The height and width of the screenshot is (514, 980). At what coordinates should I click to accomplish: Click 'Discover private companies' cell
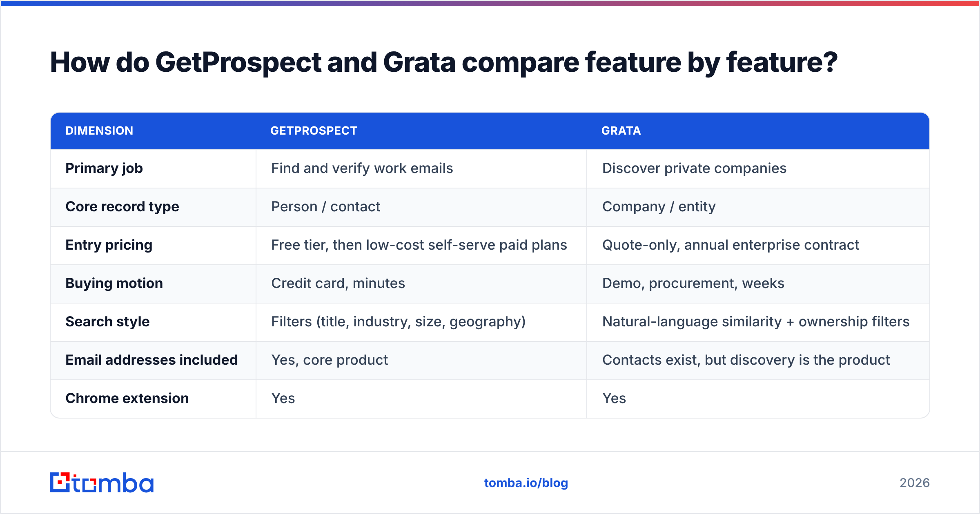[x=694, y=168]
